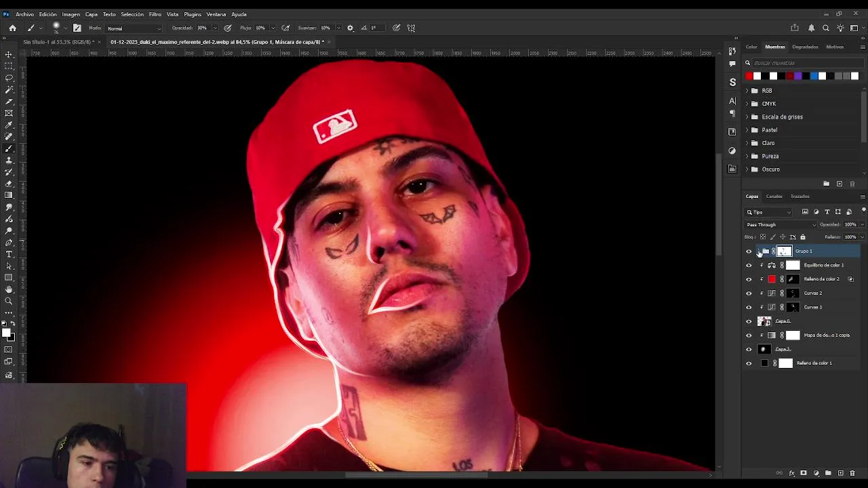Expand the Oscuro swatch folder
868x488 pixels.
747,169
